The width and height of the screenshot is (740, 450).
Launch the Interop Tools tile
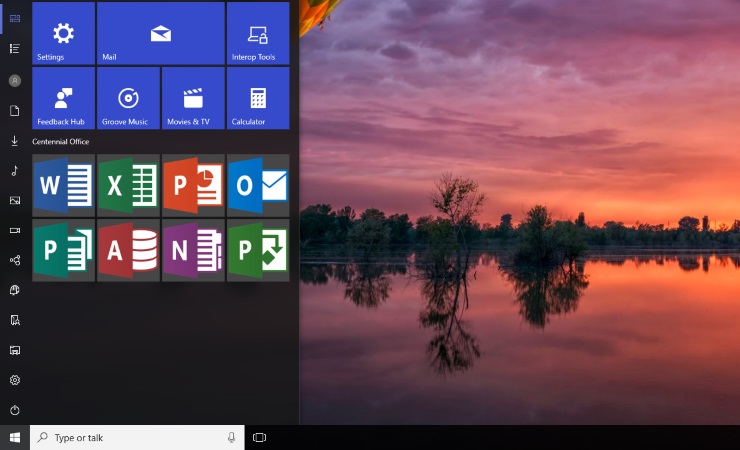coord(258,33)
